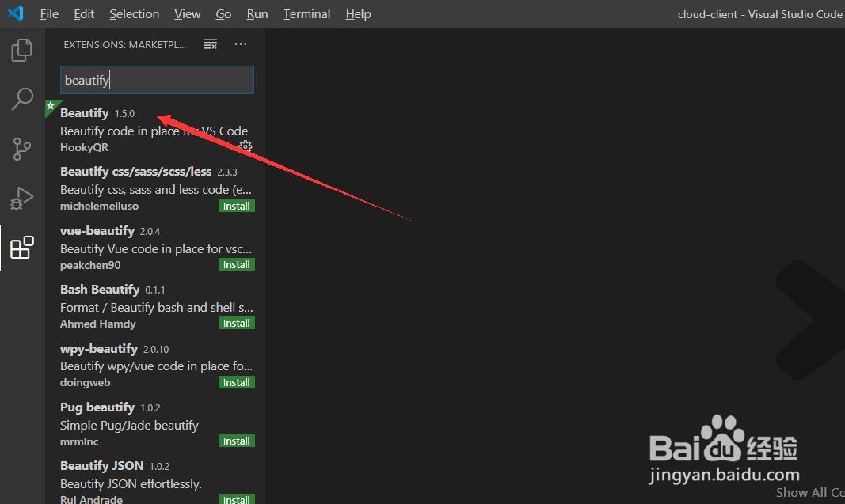Open the Extensions view icon
Image resolution: width=845 pixels, height=504 pixels.
[x=22, y=248]
